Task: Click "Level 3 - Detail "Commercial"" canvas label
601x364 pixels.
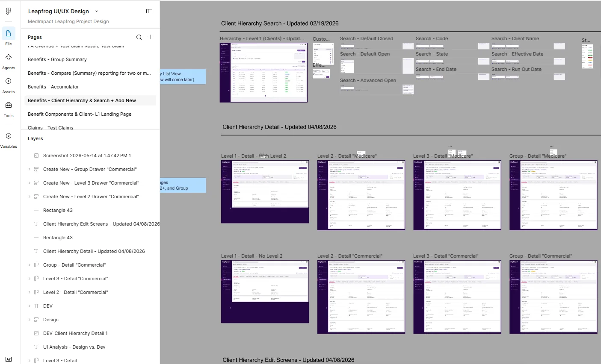Action: click(x=446, y=256)
